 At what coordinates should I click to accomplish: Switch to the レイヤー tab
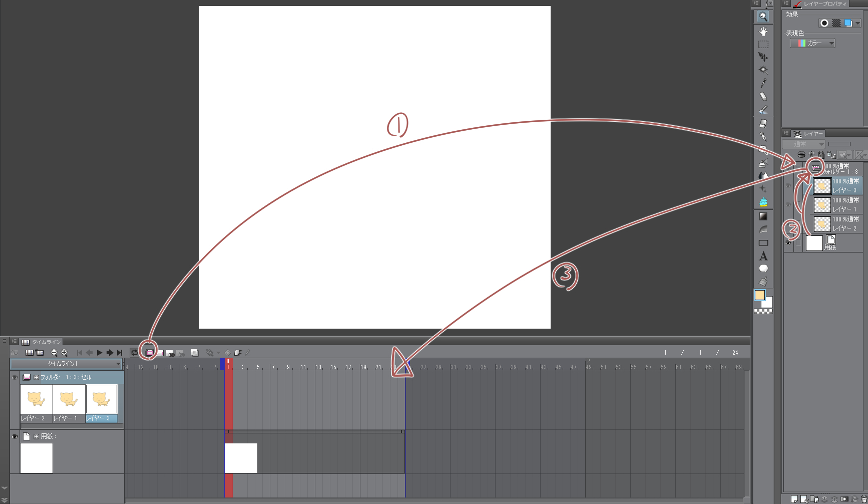808,133
